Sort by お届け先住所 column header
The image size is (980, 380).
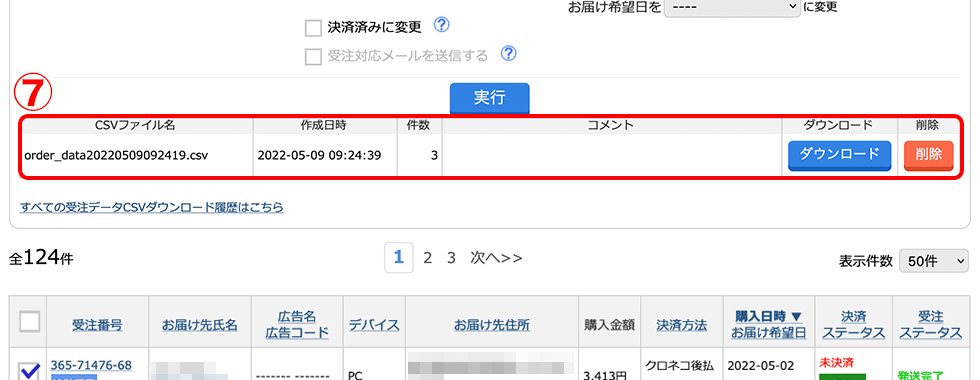pyautogui.click(x=492, y=325)
